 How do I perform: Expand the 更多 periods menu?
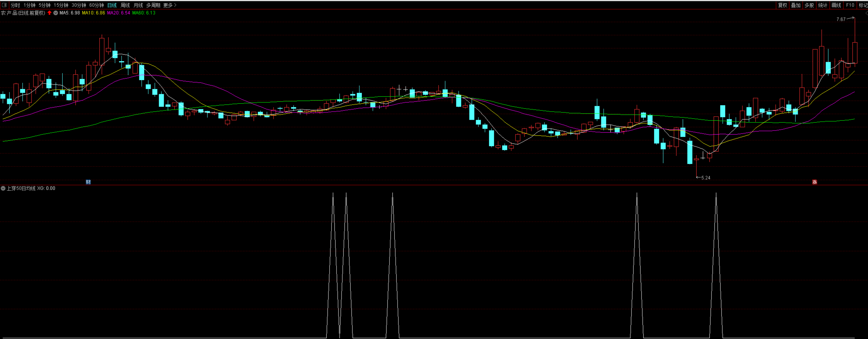[x=170, y=5]
